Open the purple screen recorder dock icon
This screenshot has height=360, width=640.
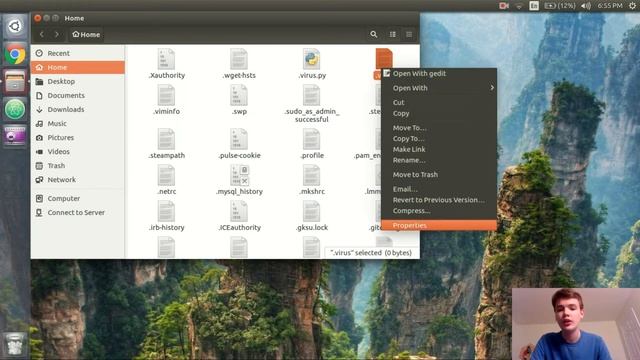15,136
